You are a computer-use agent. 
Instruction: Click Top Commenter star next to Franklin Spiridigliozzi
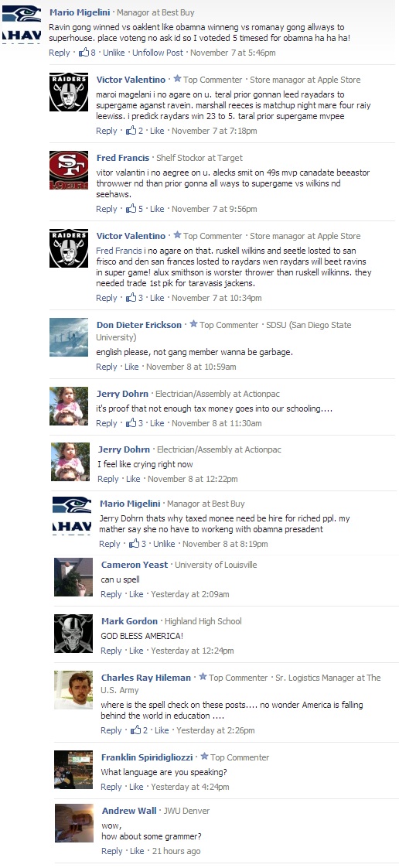click(x=204, y=757)
